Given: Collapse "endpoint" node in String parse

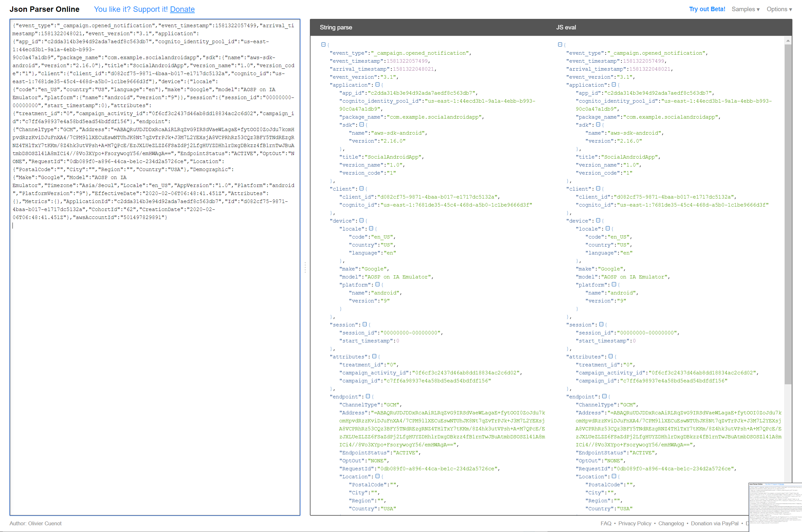Looking at the screenshot, I should 367,396.
